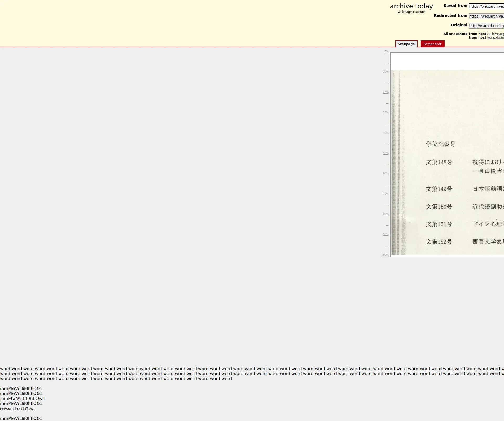
Task: Jump to 50% page position marker
Action: [386, 153]
